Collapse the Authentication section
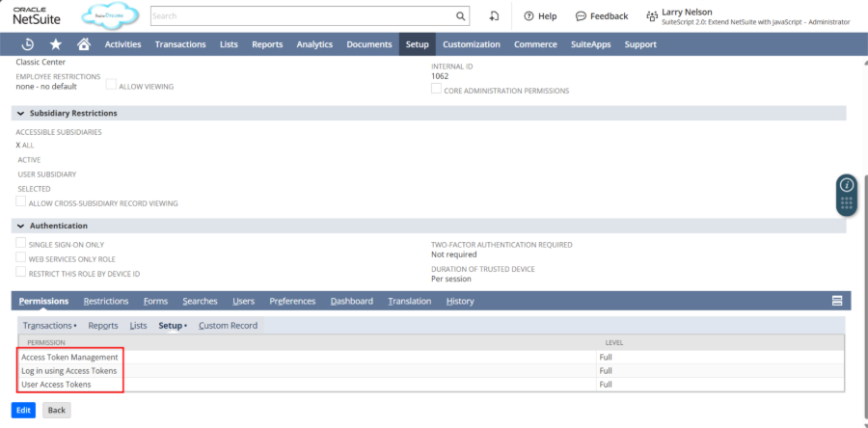The image size is (868, 428). point(21,226)
